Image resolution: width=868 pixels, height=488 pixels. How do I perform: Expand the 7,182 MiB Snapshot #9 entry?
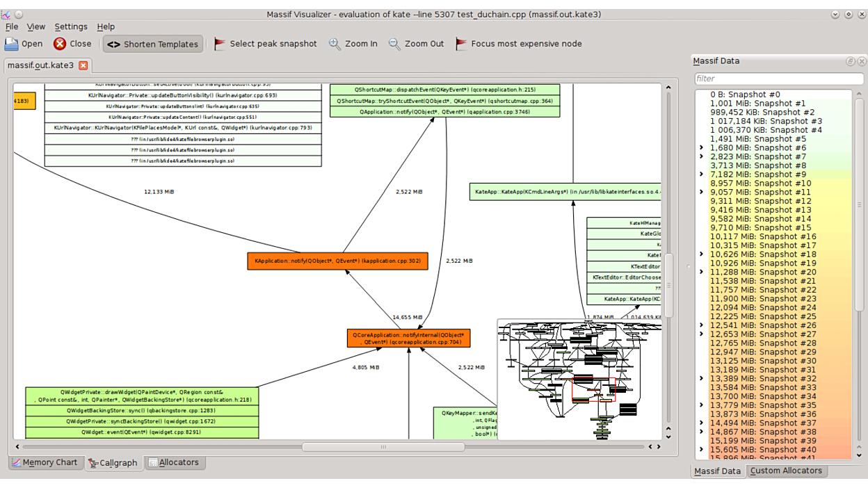[x=702, y=174]
